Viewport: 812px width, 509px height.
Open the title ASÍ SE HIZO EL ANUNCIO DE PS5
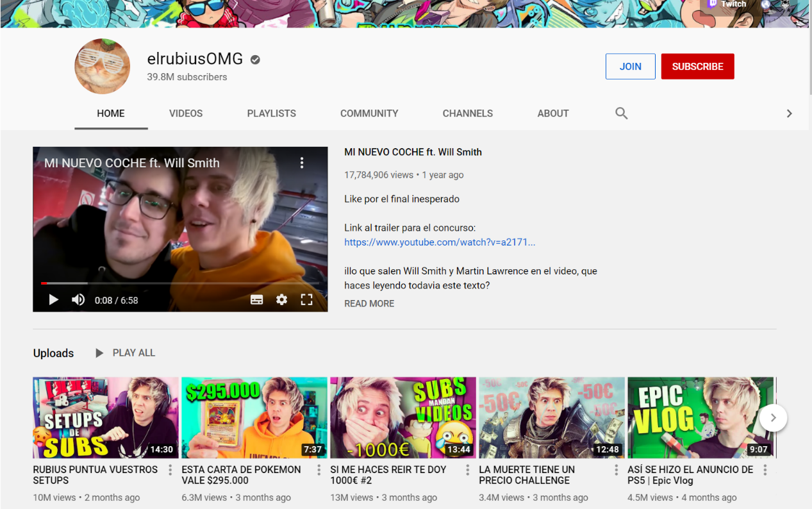(691, 475)
